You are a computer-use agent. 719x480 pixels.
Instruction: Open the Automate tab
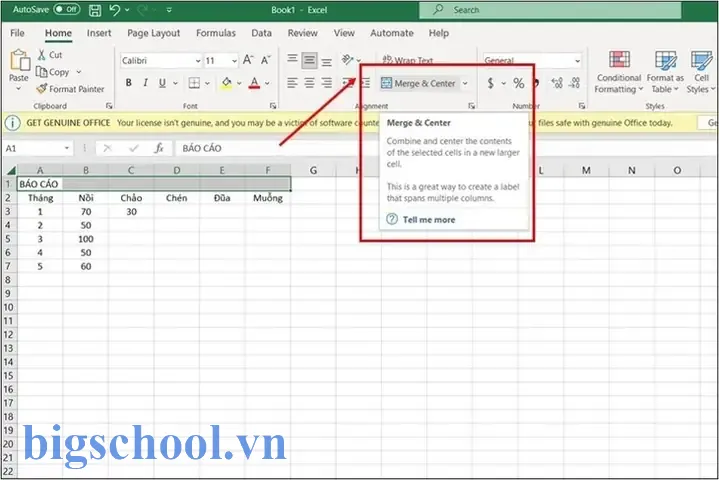[392, 33]
